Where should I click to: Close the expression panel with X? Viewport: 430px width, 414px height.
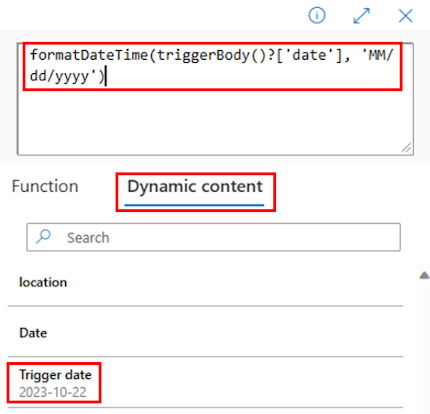(x=405, y=16)
